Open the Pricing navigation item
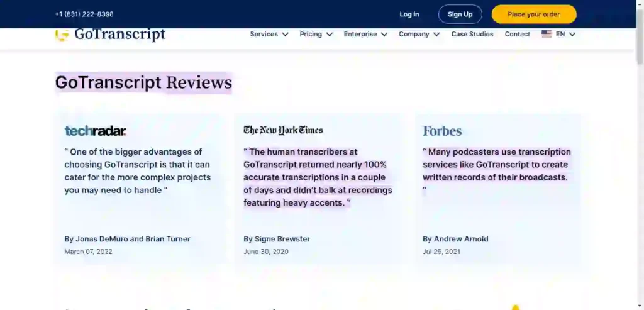 click(311, 34)
